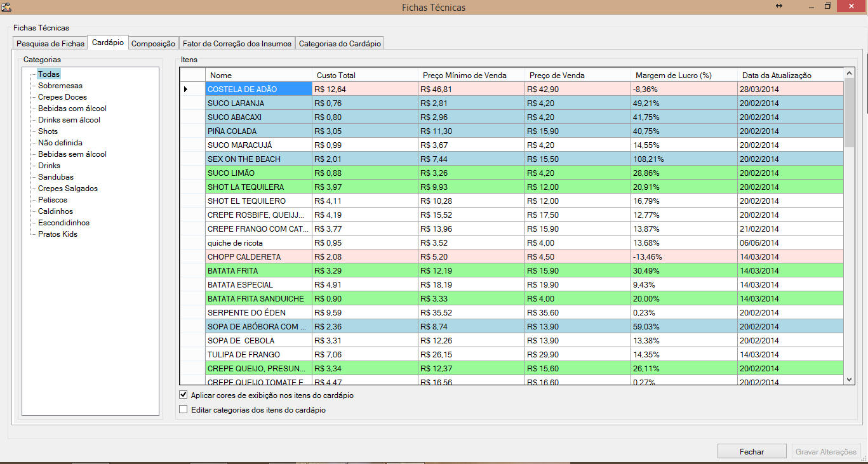
Task: Choose Bebidas com álcool category
Action: click(72, 109)
